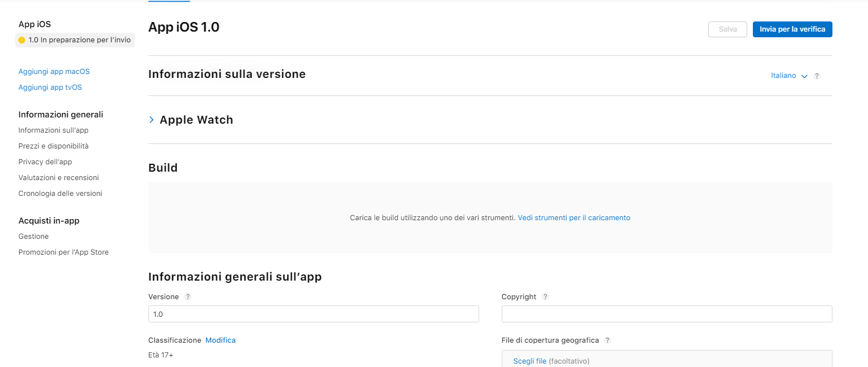
Task: Click Aggiungi app macOS link
Action: (54, 72)
